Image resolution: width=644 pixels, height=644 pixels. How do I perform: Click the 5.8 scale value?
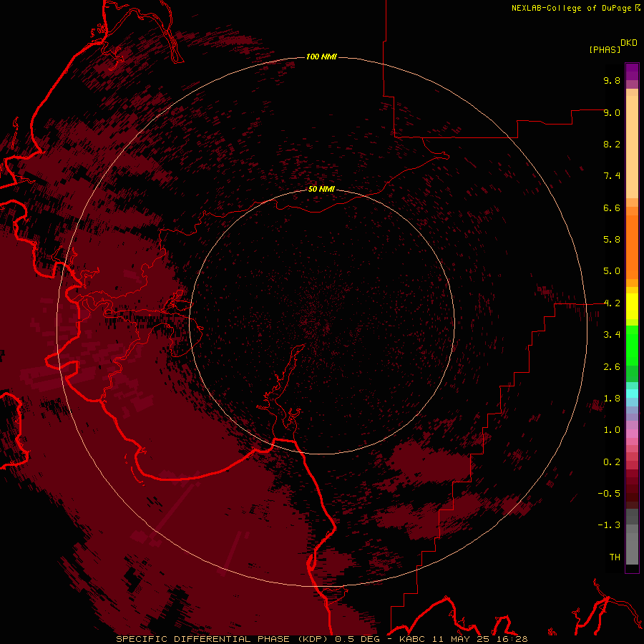(612, 240)
